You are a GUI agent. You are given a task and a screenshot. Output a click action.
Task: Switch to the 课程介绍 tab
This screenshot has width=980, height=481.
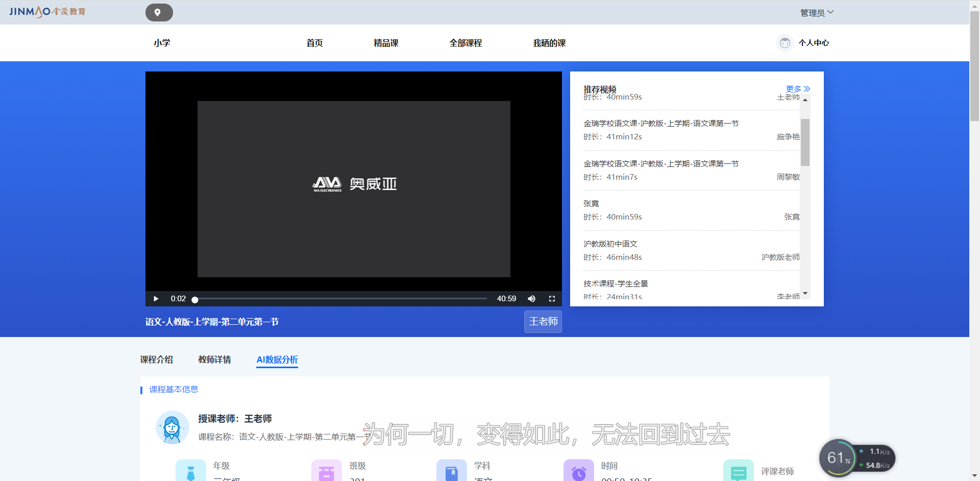pyautogui.click(x=156, y=359)
